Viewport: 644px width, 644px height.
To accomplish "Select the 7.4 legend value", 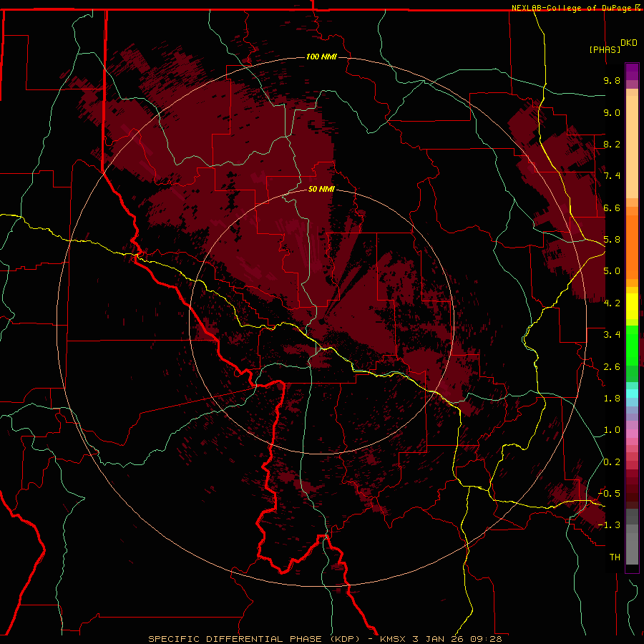I will pos(612,176).
